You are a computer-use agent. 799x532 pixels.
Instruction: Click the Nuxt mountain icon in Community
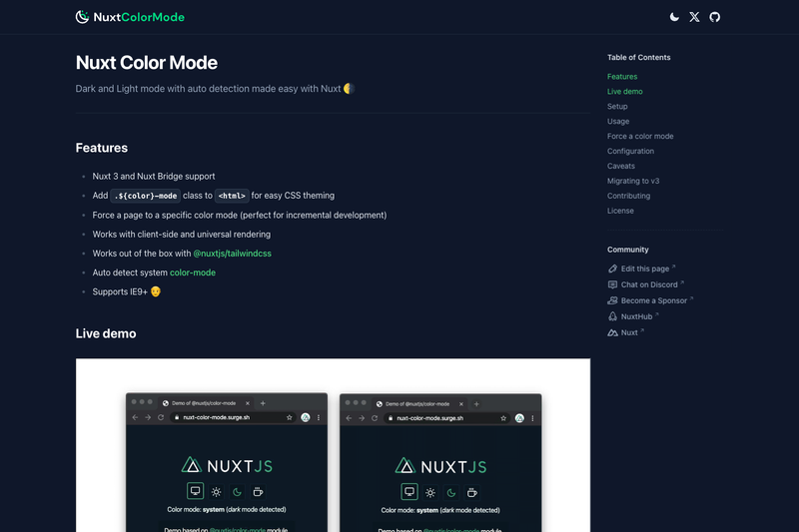point(612,332)
